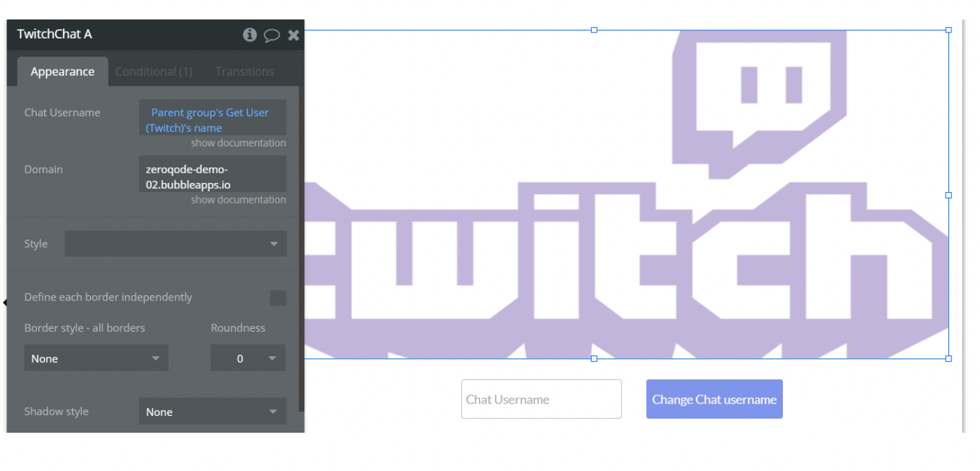The width and height of the screenshot is (980, 471).
Task: Open the comment bubble icon in panel header
Action: [x=272, y=35]
